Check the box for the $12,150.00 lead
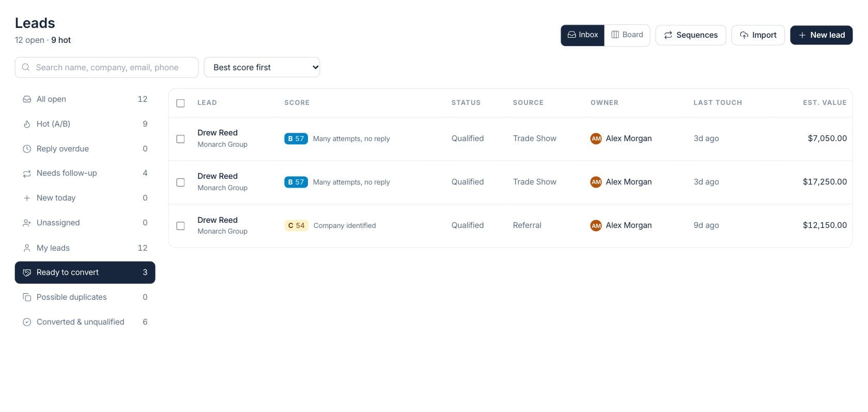This screenshot has width=868, height=412. (x=180, y=225)
